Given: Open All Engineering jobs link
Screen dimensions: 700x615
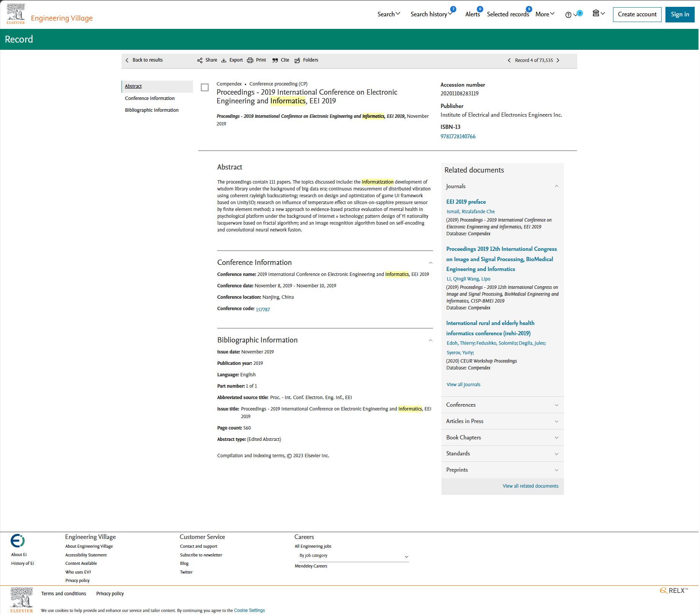Looking at the screenshot, I should [x=313, y=546].
